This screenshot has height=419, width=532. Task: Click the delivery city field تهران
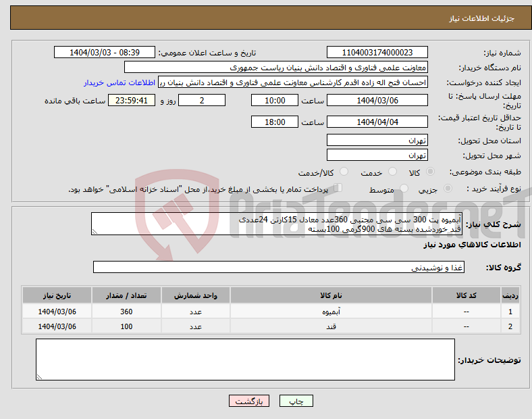pos(377,155)
